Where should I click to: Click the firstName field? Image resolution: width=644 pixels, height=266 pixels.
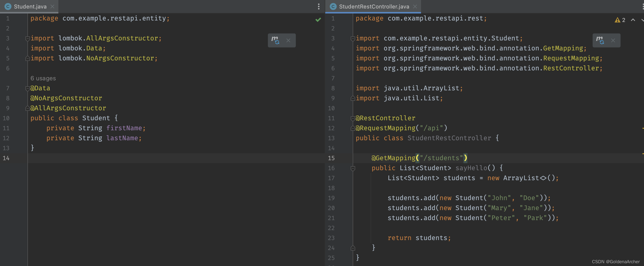pyautogui.click(x=124, y=128)
